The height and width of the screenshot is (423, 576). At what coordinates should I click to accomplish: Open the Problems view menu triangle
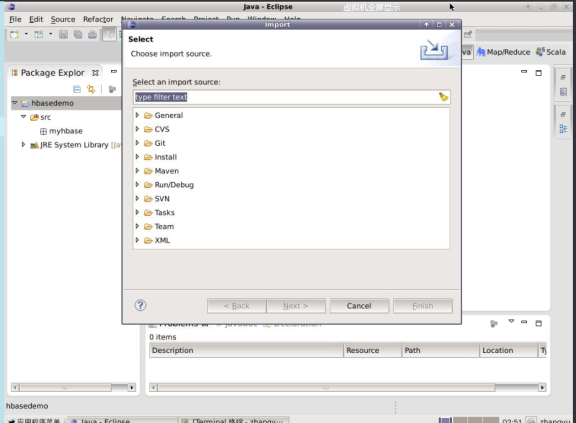click(511, 321)
